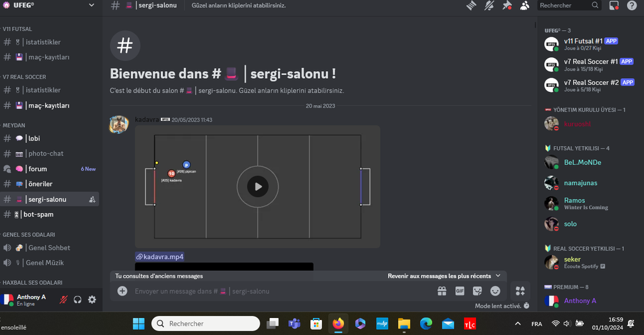Open the emoji picker

[495, 291]
